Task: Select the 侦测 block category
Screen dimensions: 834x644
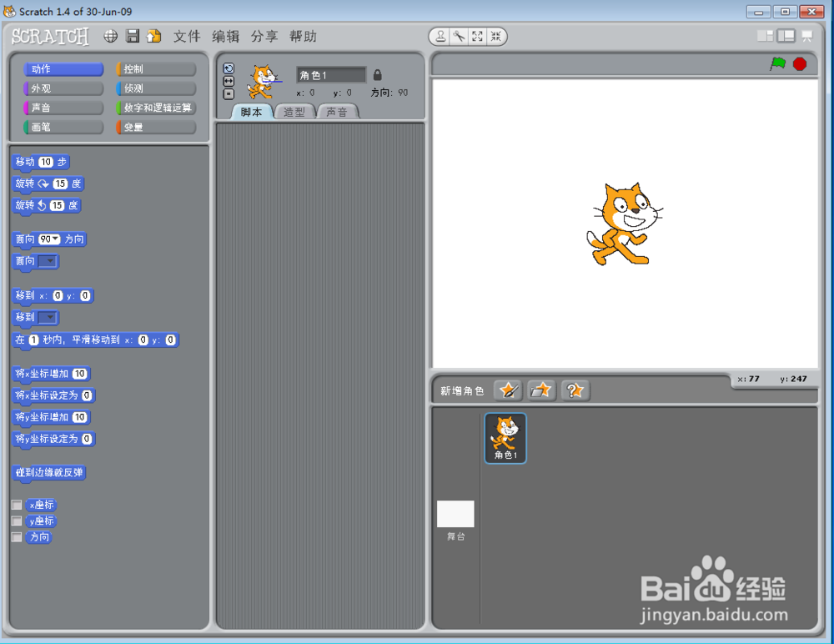Action: (156, 88)
